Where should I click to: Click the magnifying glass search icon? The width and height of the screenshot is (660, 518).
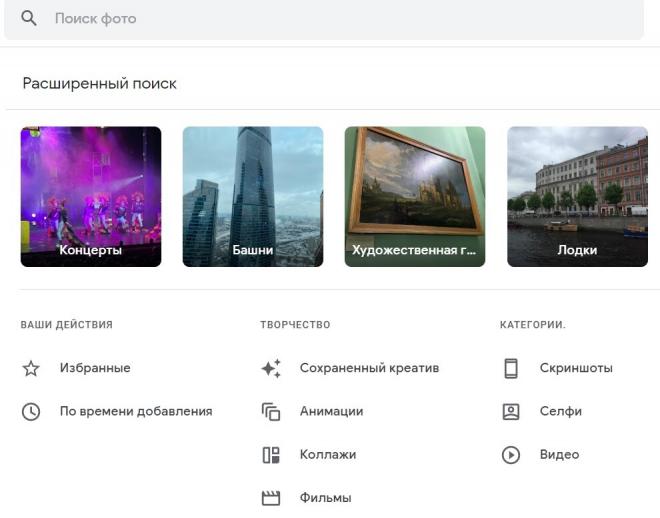[29, 18]
